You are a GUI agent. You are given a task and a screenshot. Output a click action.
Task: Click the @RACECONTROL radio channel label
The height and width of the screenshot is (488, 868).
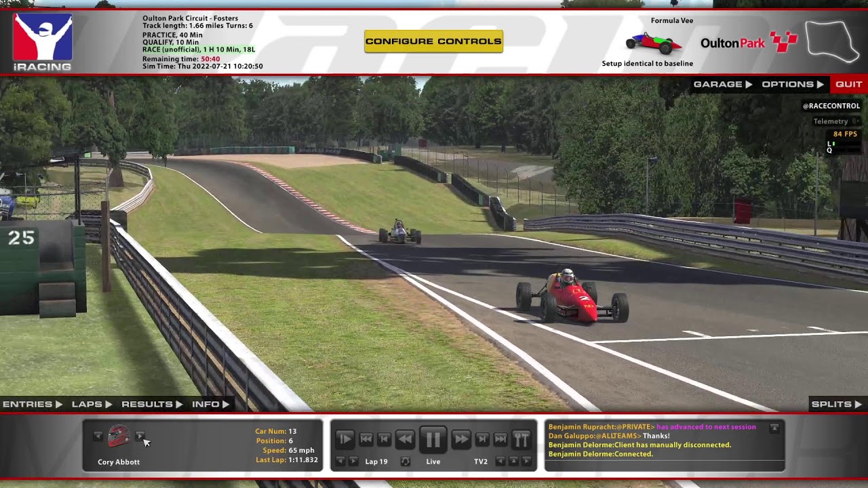[x=831, y=106]
